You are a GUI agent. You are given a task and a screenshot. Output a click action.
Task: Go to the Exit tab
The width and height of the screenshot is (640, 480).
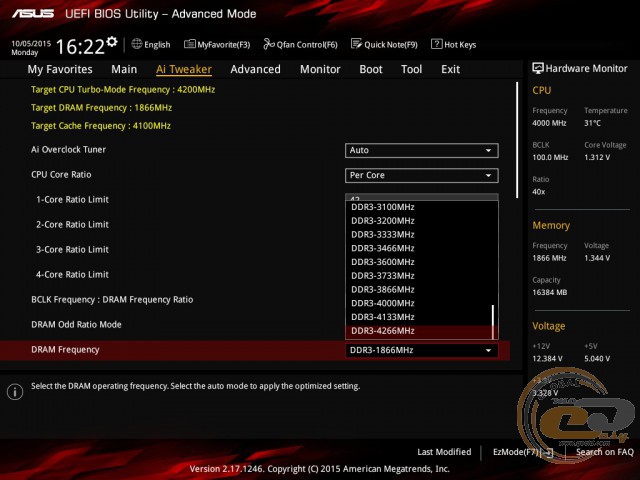tap(450, 69)
